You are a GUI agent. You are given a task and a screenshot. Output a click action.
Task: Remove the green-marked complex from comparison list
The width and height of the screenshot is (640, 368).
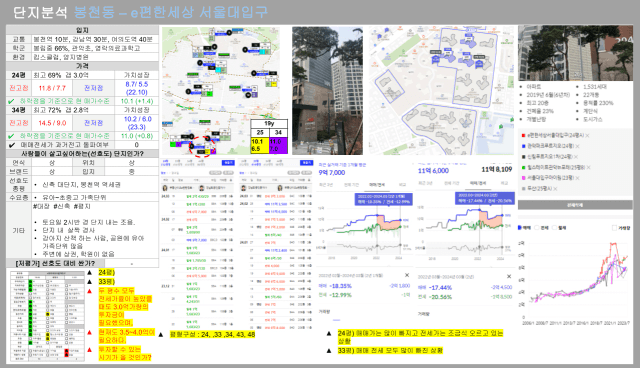(588, 168)
